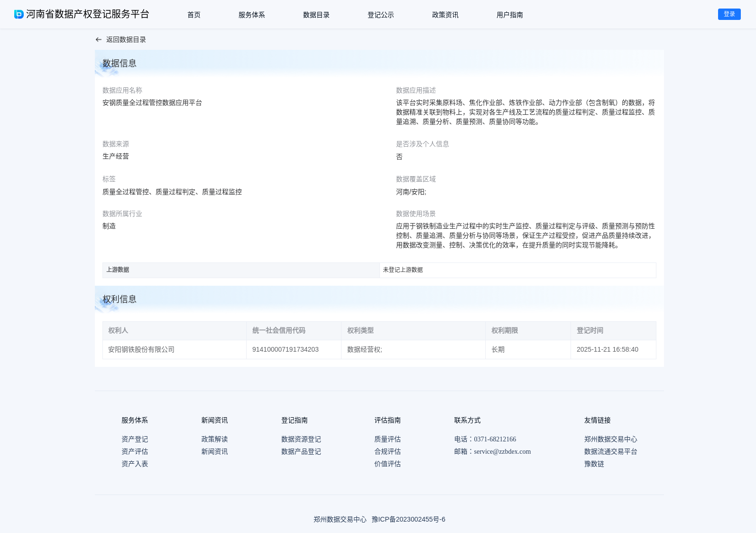Open footer link 合规评估
756x533 pixels.
point(387,452)
